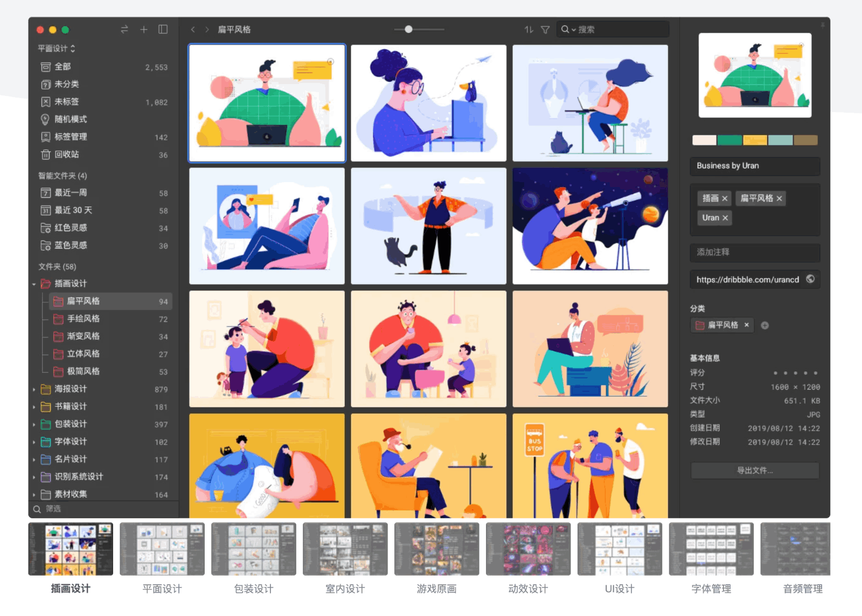Viewport: 862px width, 616px height.
Task: Click the switch library arrows icon
Action: pos(124,30)
